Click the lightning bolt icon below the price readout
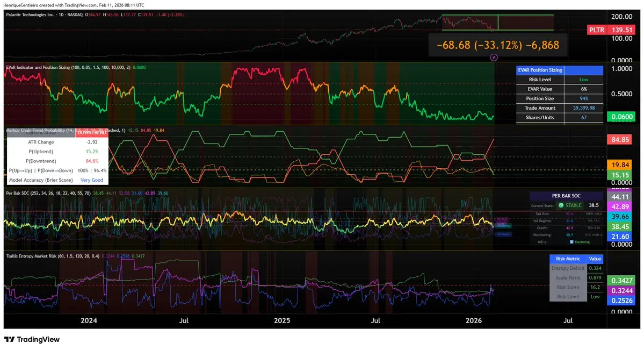Screen dimensions: 644x350 point(494,58)
